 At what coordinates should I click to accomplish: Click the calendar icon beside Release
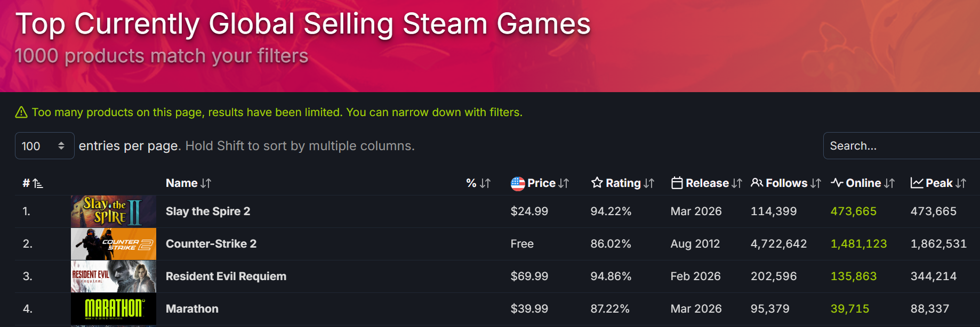(x=677, y=183)
